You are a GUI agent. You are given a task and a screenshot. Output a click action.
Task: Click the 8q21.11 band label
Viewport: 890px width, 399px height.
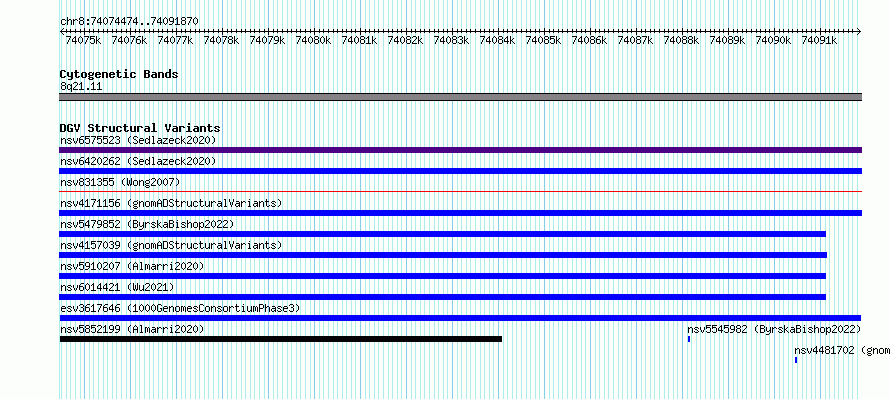(x=81, y=87)
